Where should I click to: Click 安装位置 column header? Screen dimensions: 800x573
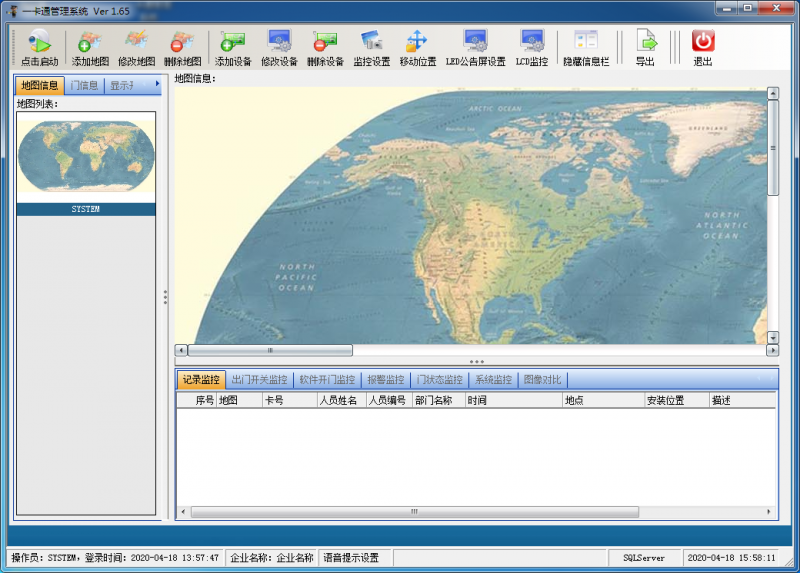click(x=677, y=400)
